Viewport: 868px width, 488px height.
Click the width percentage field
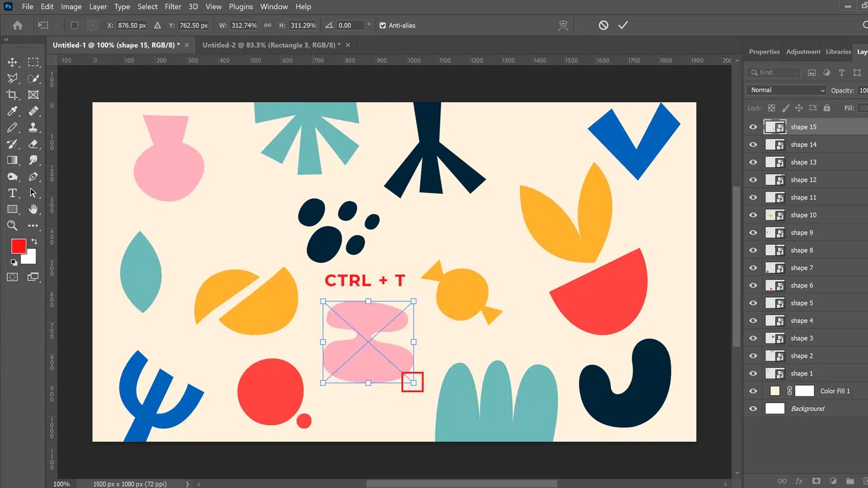pyautogui.click(x=244, y=25)
